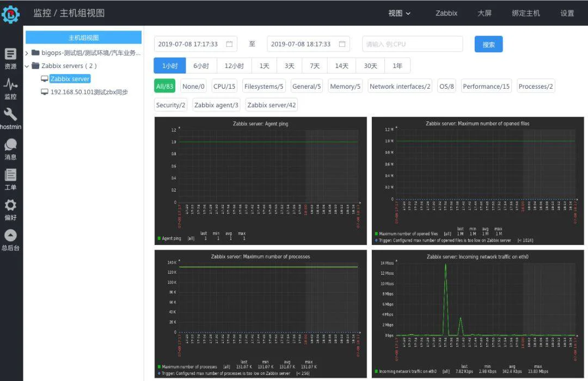This screenshot has width=588, height=381.
Task: Select the 主机组视图 tab header
Action: (x=84, y=38)
